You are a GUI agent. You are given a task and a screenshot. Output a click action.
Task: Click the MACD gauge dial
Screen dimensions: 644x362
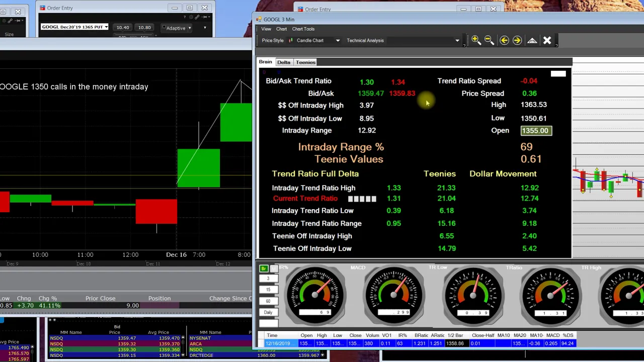pyautogui.click(x=394, y=295)
